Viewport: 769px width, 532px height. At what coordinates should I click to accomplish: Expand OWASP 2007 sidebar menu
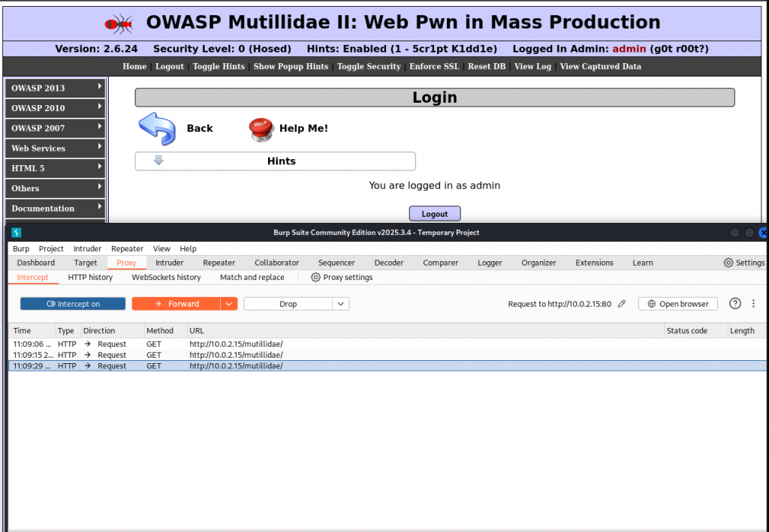56,128
